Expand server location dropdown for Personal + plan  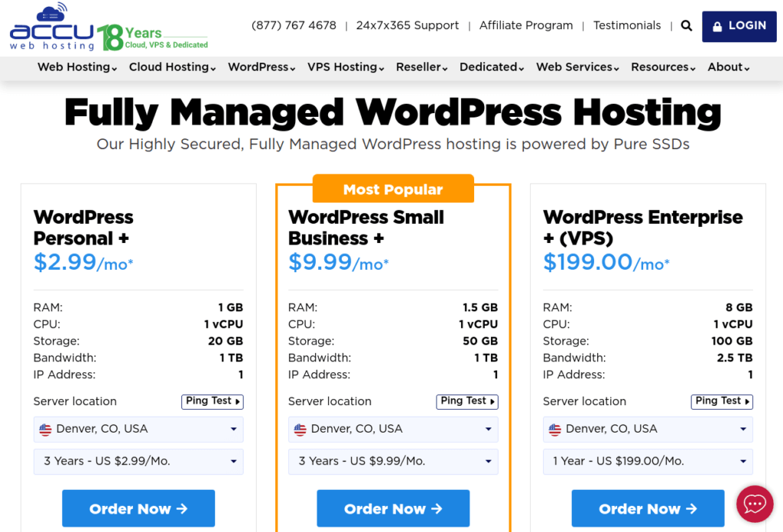138,430
